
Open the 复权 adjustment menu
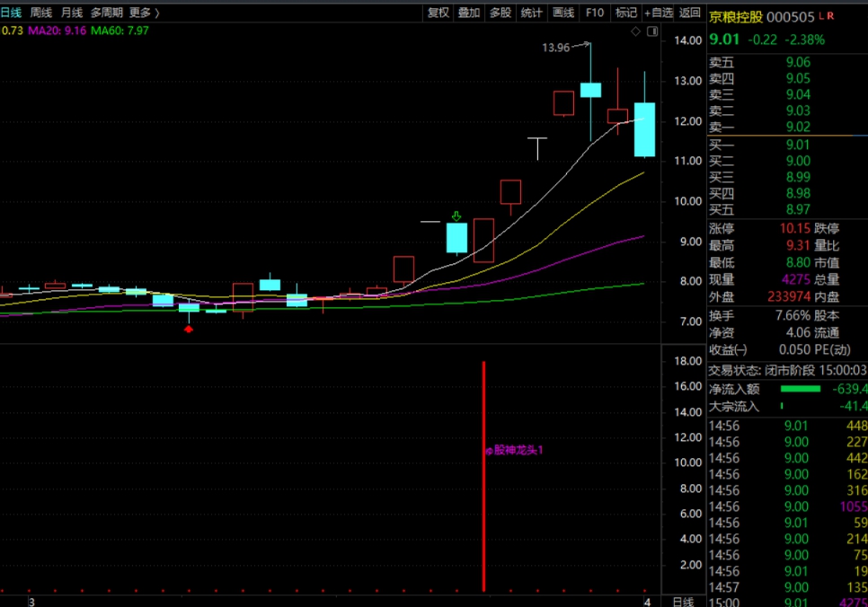438,13
